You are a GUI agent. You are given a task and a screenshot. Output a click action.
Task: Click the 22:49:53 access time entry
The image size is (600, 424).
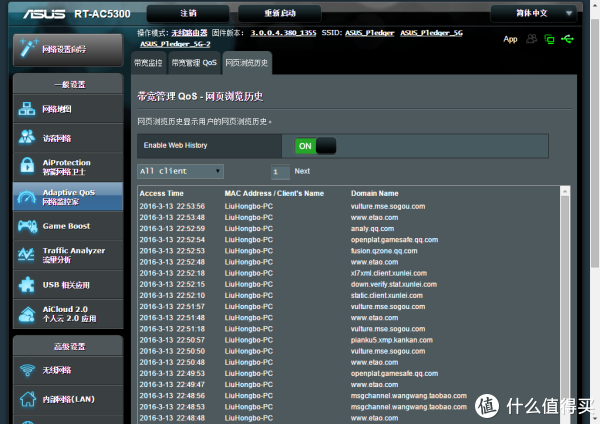click(172, 373)
